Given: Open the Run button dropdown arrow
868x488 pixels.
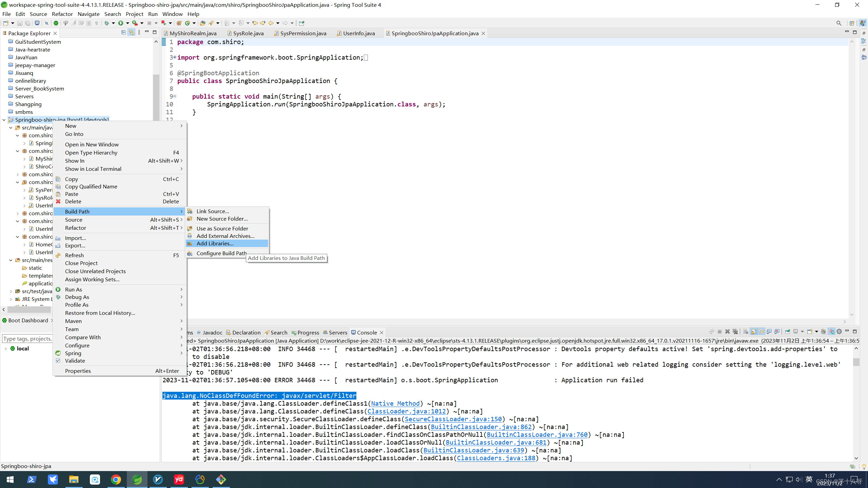Looking at the screenshot, I should [127, 23].
